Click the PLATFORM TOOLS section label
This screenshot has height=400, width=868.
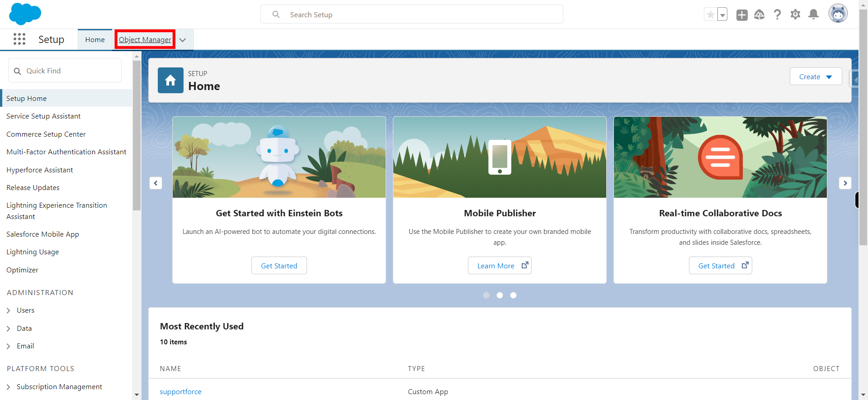click(41, 369)
